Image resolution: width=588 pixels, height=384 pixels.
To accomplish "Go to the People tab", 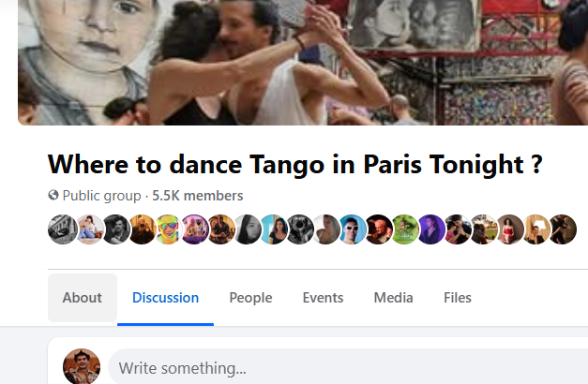I will (x=250, y=298).
